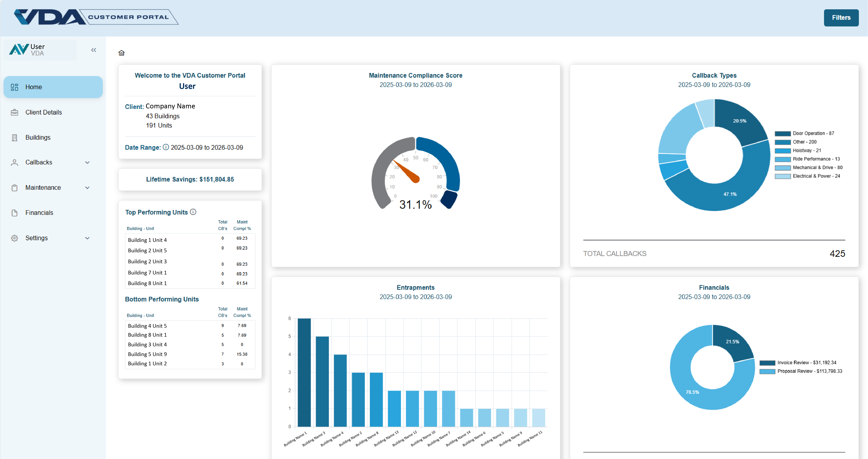Click info icon next to Date Range
This screenshot has width=868, height=459.
tap(166, 147)
